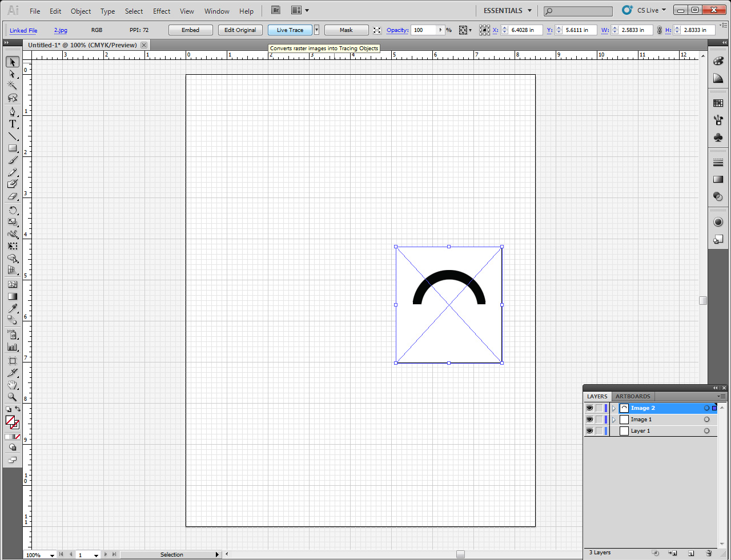This screenshot has height=560, width=731.
Task: Select the Hand tool
Action: point(13,385)
